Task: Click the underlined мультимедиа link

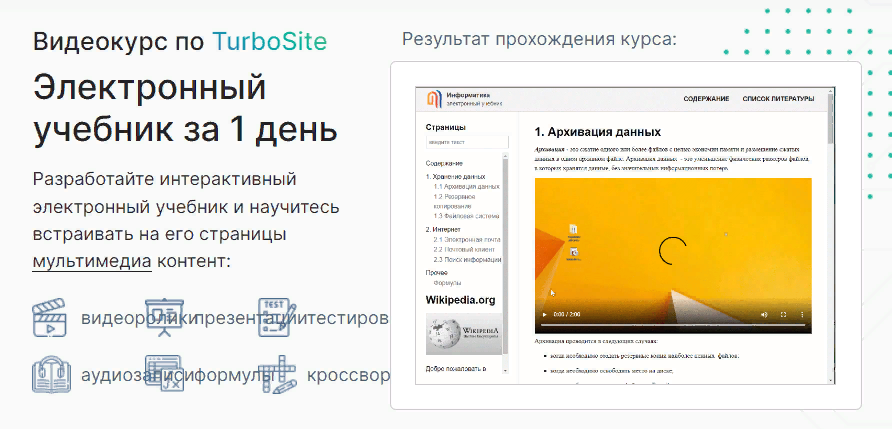Action: [91, 262]
